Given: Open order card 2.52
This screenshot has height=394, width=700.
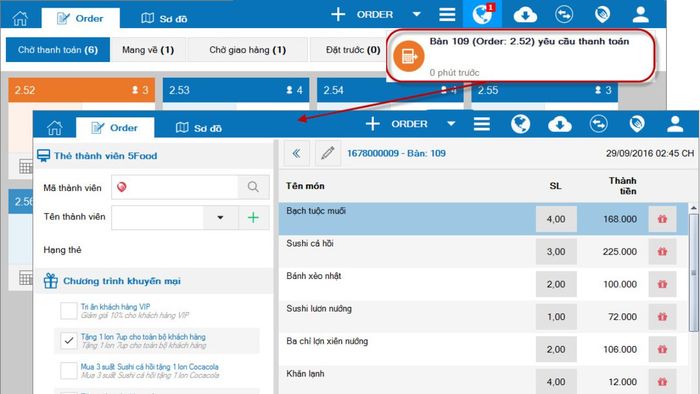Looking at the screenshot, I should click(81, 90).
